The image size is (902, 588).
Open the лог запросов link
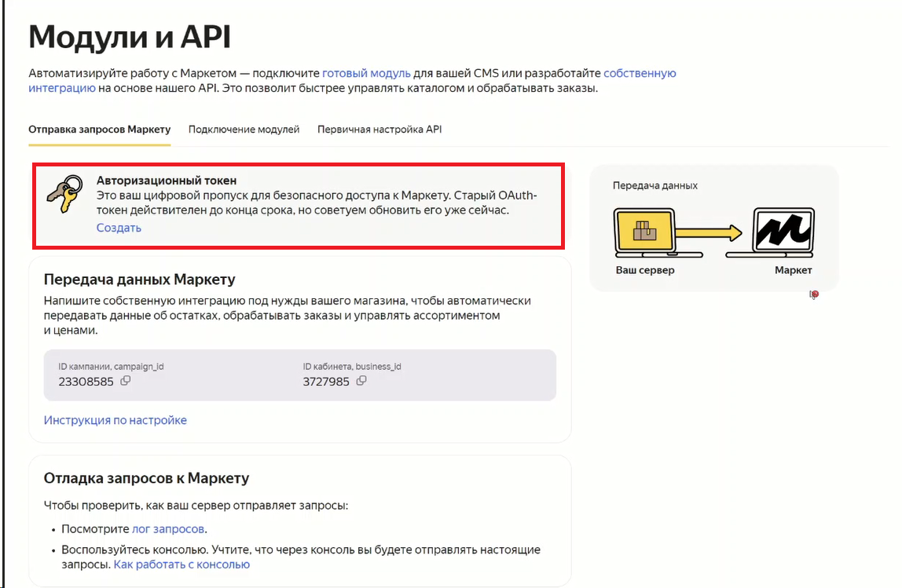click(x=168, y=529)
